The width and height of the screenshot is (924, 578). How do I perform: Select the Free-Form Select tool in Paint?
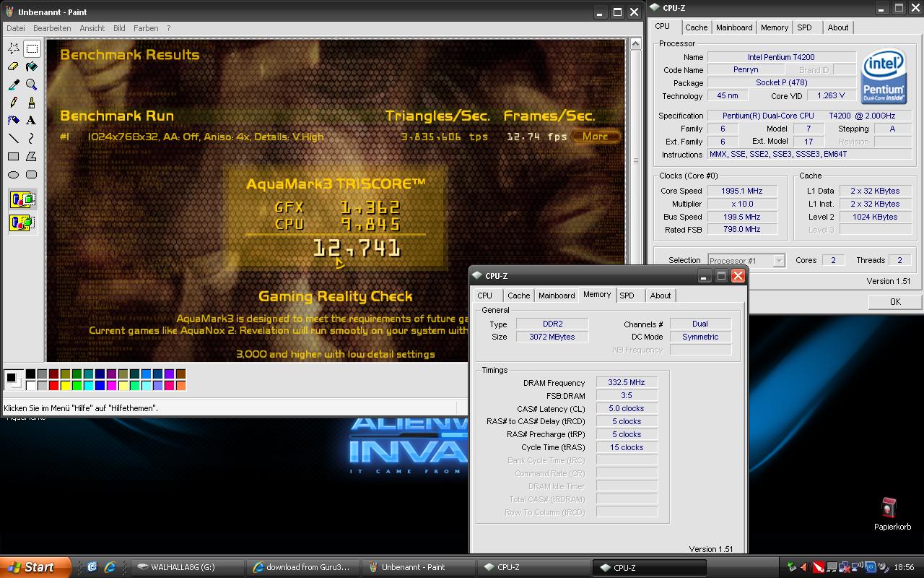click(x=14, y=48)
